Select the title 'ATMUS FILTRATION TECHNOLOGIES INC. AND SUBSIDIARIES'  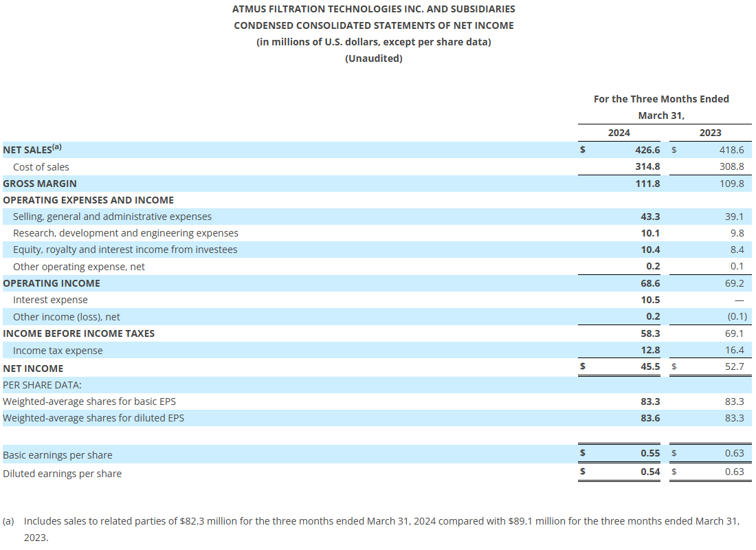click(x=374, y=9)
